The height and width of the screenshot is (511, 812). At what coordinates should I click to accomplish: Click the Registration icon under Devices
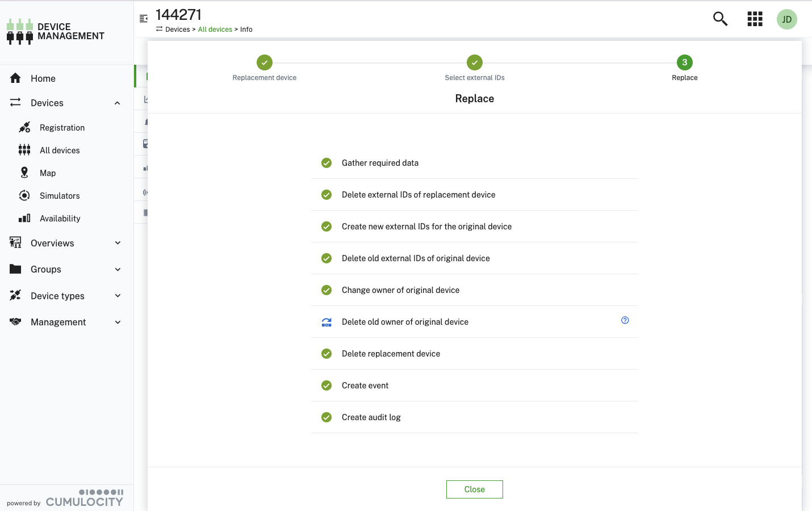[24, 127]
